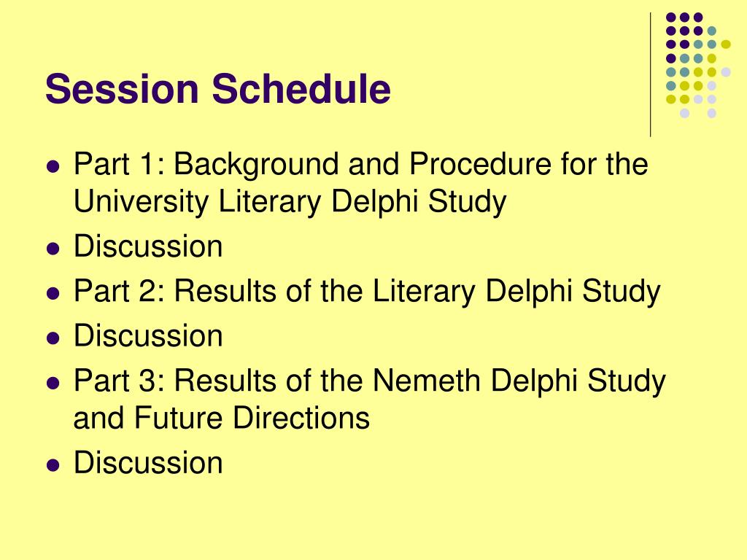
Task: Click the vertical divider line beside the dots
Action: coord(650,75)
